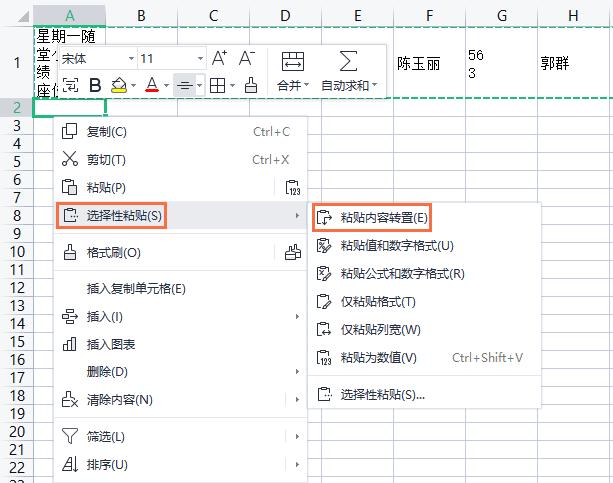Click the merge cells icon
This screenshot has width=613, height=483.
click(293, 61)
